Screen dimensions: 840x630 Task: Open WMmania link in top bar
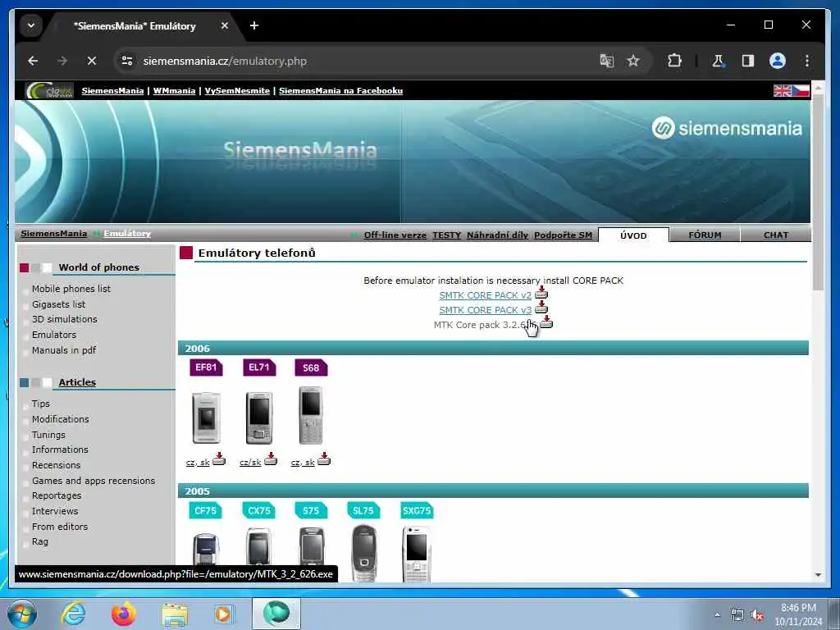click(174, 90)
